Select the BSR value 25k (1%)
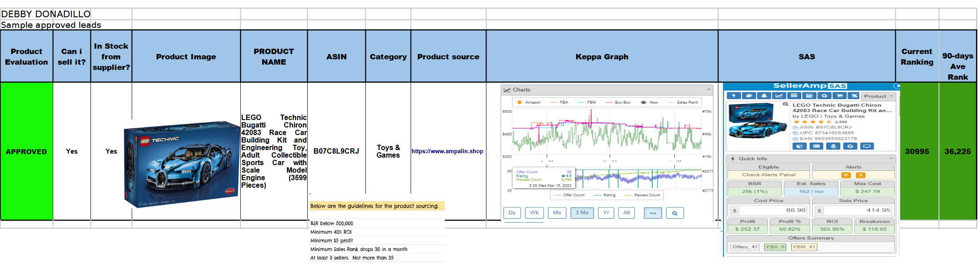Viewport: 980px width, 278px height. point(754,192)
